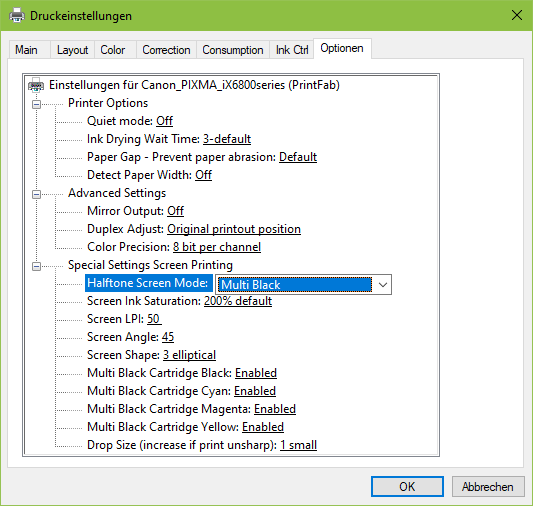Select the Halftone Screen Mode label
Screen dimensions: 533x506
[148, 283]
